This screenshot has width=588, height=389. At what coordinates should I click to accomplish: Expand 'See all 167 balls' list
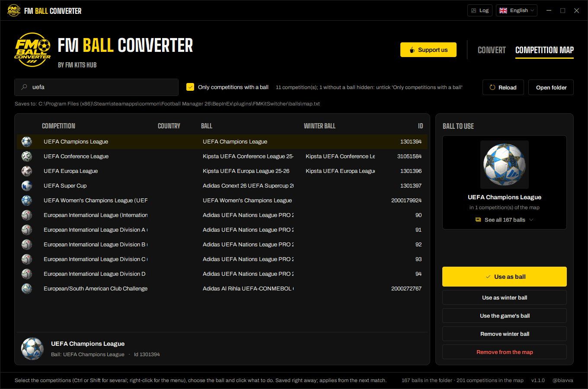pyautogui.click(x=505, y=220)
